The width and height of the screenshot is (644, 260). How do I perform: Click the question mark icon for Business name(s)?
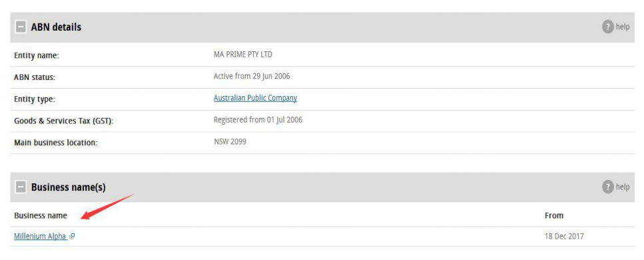coord(608,187)
